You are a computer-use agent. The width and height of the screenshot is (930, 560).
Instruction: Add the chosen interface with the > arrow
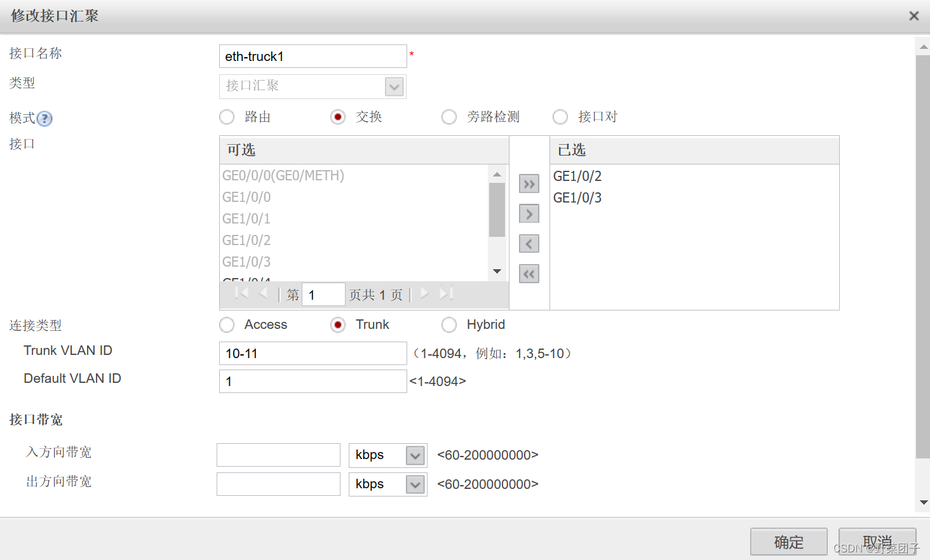click(529, 214)
